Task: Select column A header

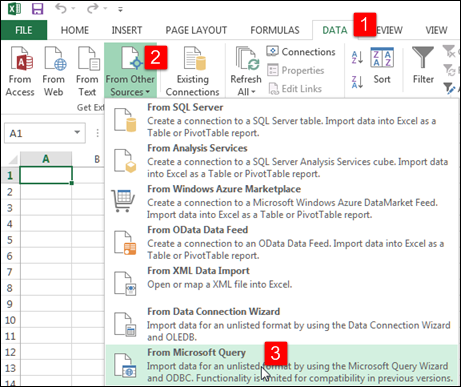Action: tap(46, 159)
